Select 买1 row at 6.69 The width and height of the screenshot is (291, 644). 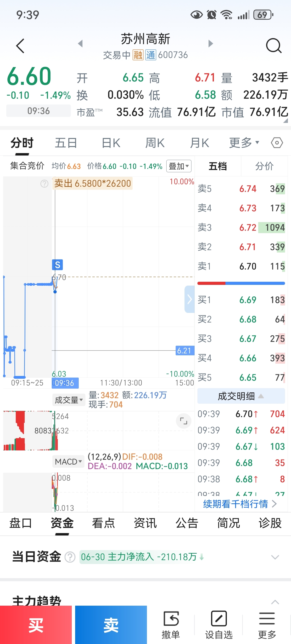click(241, 300)
